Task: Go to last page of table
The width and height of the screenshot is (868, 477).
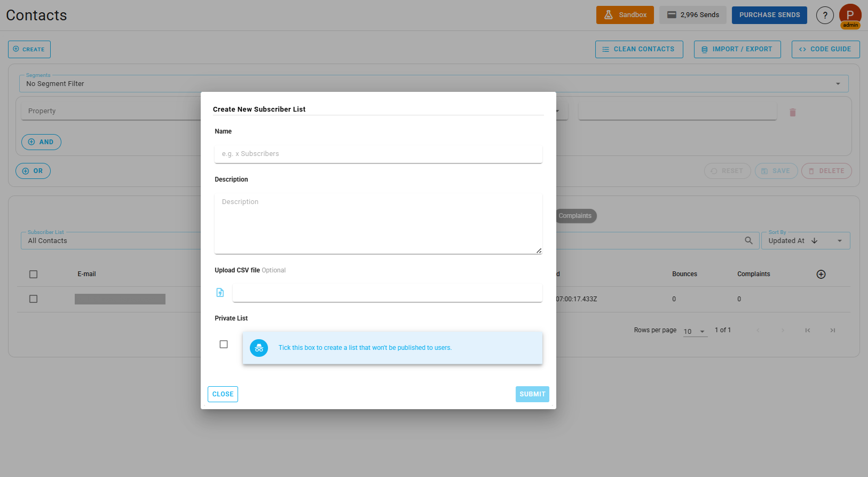Action: (x=832, y=330)
